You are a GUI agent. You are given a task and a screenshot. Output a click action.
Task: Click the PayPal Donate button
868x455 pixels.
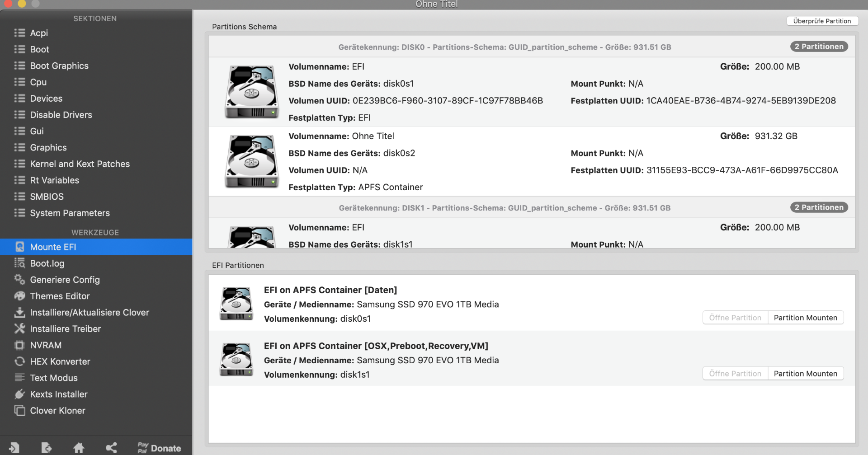[159, 448]
